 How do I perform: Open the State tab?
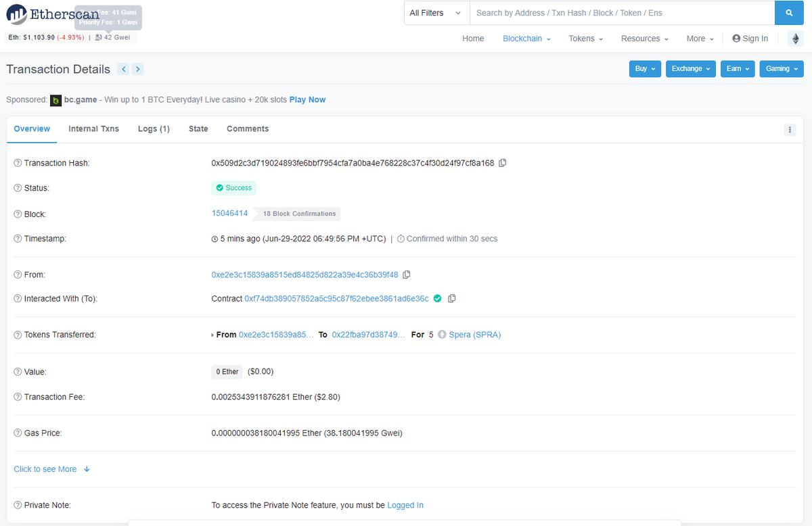tap(198, 129)
